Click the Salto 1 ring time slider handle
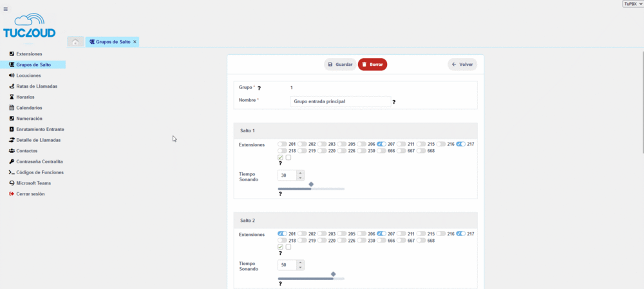 [311, 184]
